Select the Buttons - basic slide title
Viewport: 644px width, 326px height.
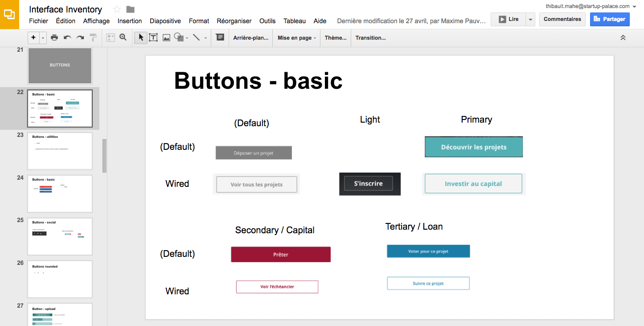(x=258, y=81)
